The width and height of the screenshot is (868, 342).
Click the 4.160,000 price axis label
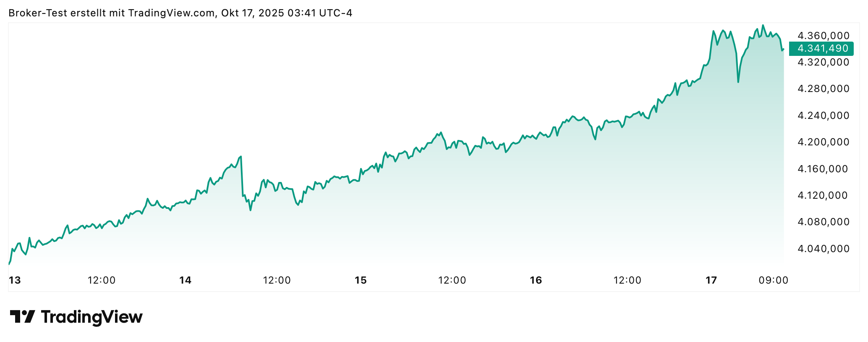(x=823, y=169)
